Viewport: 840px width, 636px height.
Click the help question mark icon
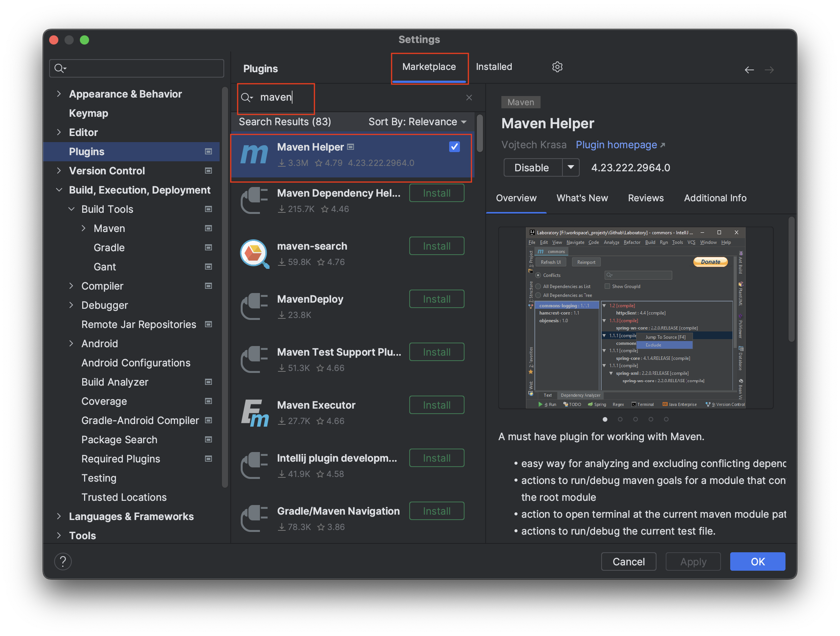click(x=63, y=561)
